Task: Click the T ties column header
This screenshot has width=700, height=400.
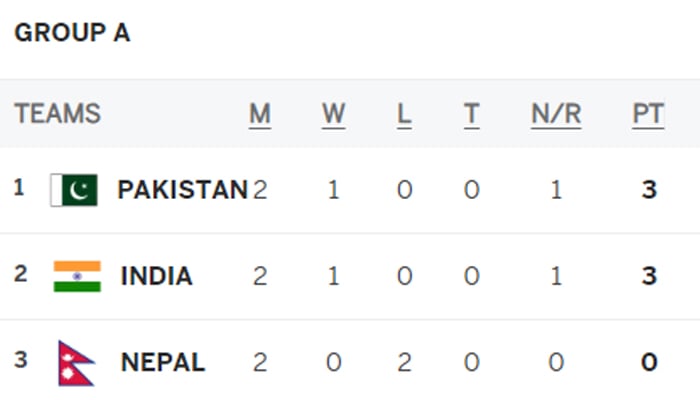Action: point(471,114)
